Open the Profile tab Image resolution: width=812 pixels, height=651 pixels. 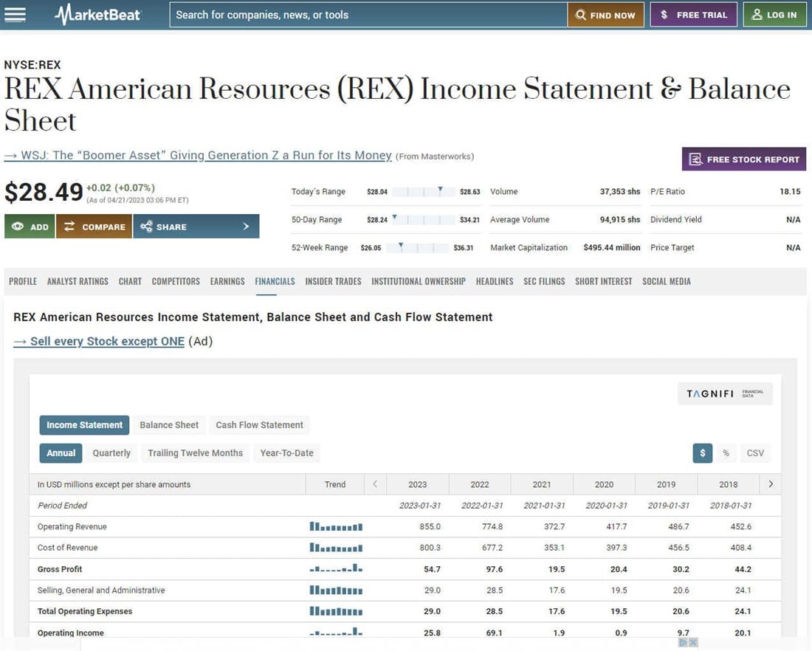(23, 281)
